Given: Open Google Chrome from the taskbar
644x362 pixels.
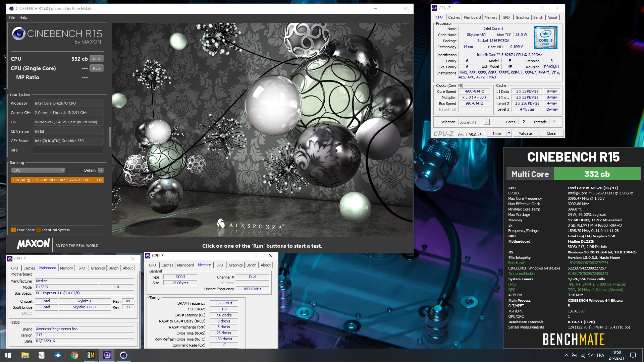Looking at the screenshot, I should click(x=74, y=355).
